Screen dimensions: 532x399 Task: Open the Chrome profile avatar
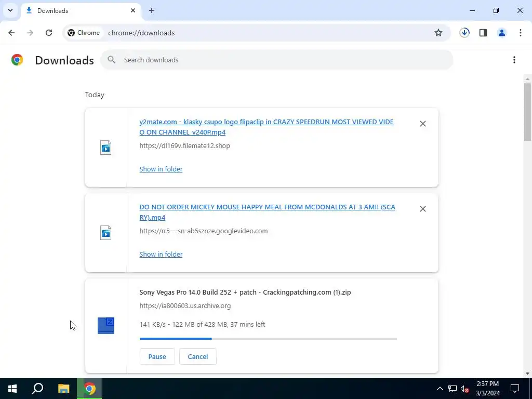click(x=502, y=33)
